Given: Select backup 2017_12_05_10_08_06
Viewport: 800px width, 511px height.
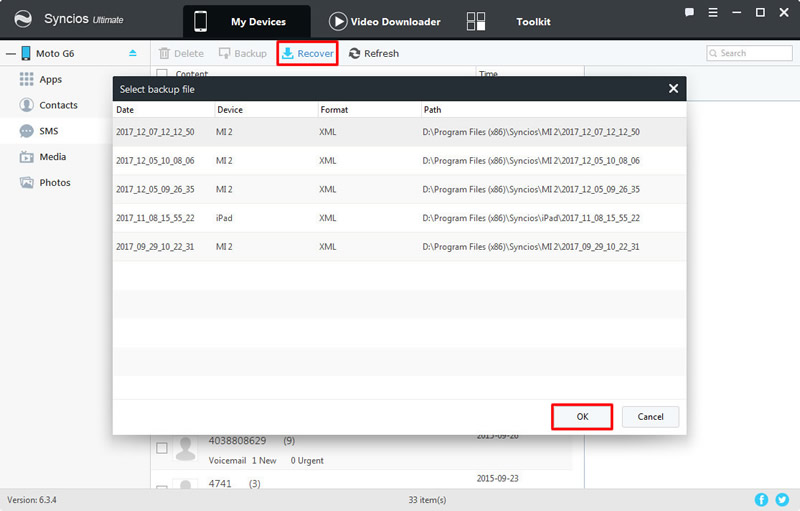Looking at the screenshot, I should click(399, 161).
